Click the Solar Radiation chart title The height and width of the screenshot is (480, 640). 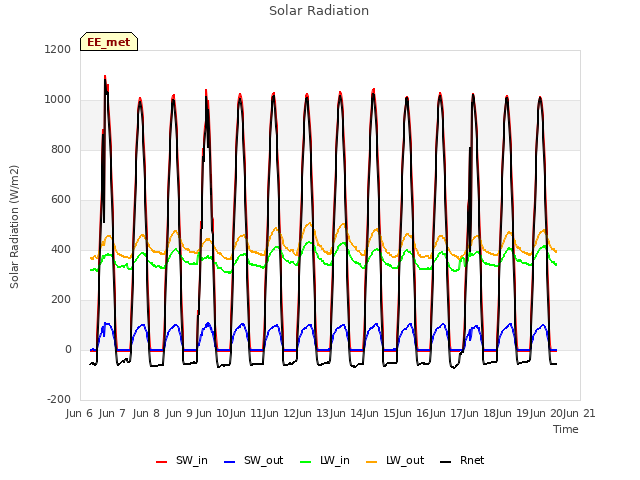319,11
